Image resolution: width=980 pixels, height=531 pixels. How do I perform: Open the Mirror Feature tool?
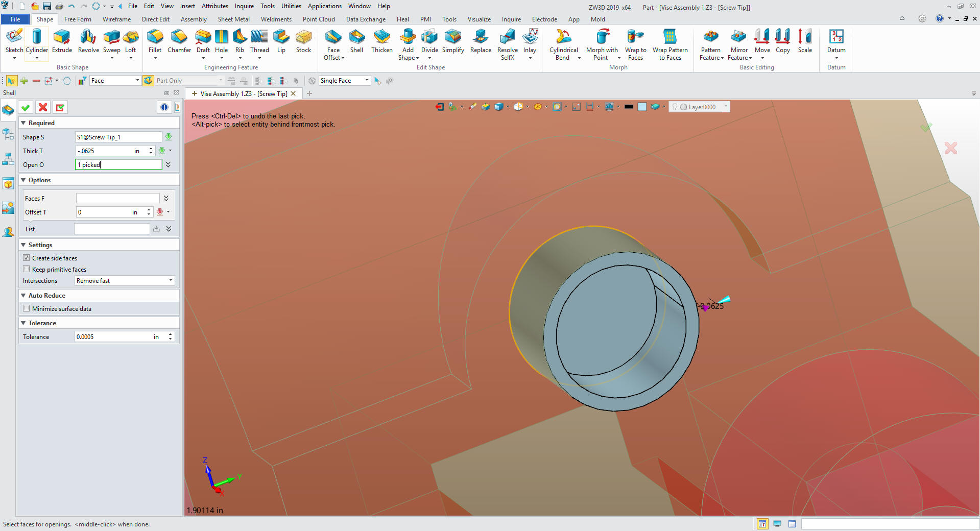[x=739, y=44]
